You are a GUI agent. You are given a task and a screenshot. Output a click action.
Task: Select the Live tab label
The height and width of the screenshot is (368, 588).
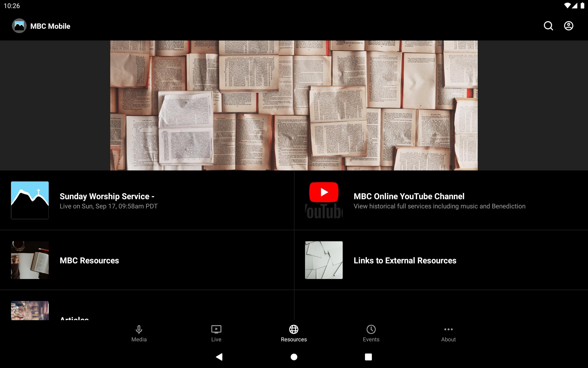[216, 339]
